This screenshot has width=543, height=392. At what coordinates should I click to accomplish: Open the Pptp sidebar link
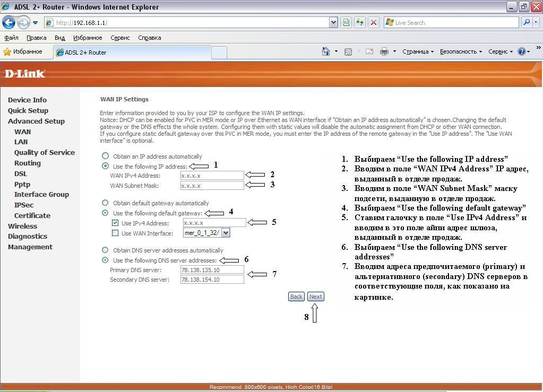(x=22, y=185)
